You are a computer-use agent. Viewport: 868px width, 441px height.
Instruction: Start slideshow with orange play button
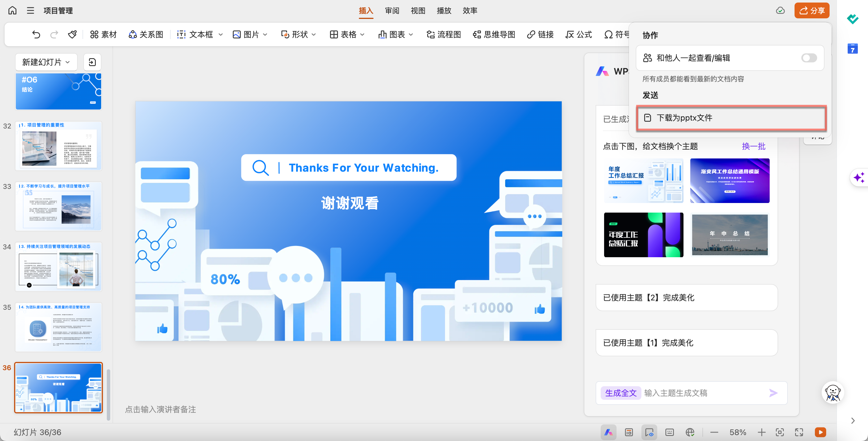coord(821,432)
